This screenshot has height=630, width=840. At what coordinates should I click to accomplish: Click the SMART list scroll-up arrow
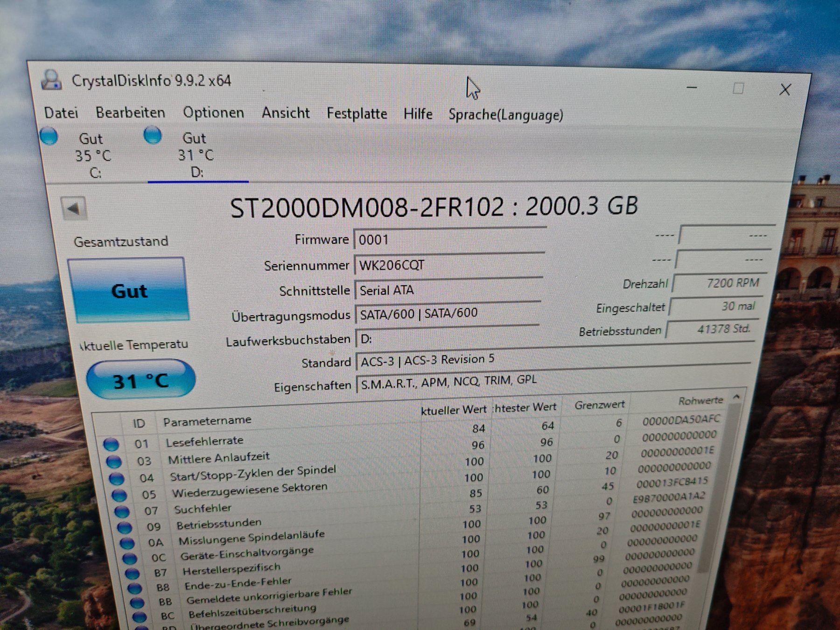736,396
